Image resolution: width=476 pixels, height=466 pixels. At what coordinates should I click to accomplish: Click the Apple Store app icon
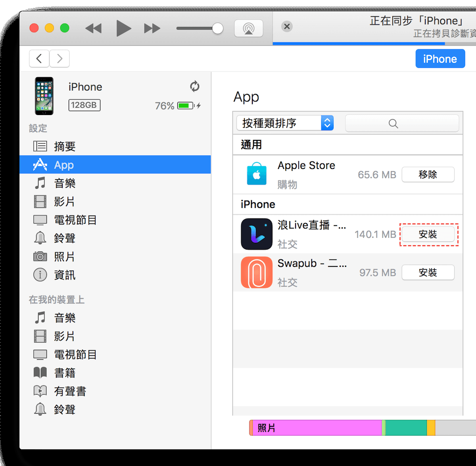257,174
